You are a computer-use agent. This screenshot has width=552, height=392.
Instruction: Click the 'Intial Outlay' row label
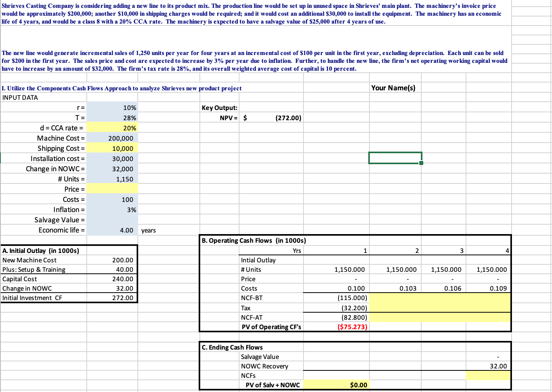pyautogui.click(x=258, y=260)
